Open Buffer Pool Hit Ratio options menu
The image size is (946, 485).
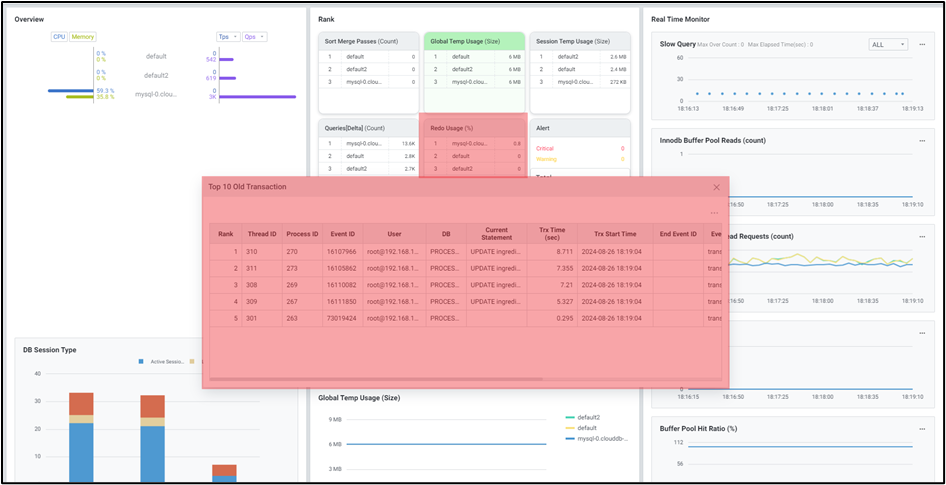coord(922,429)
